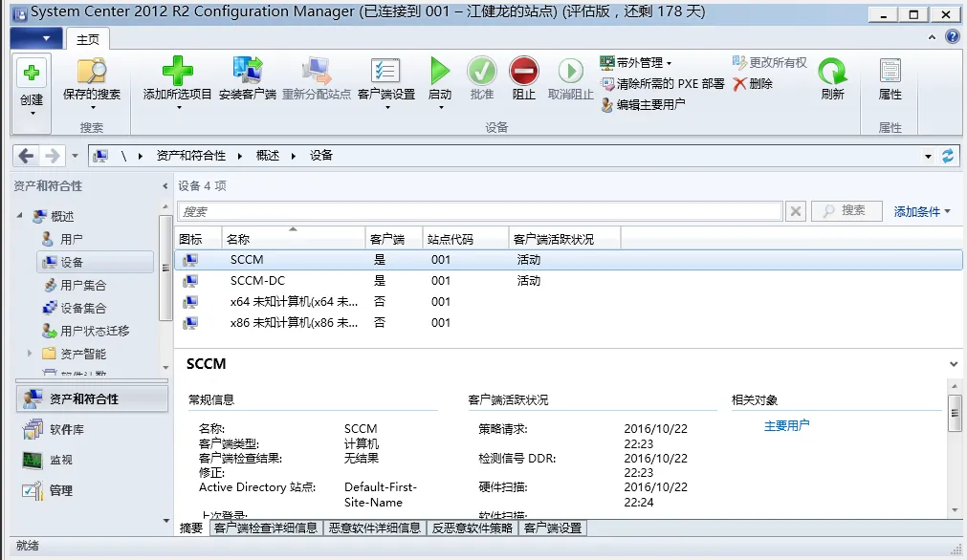
Task: Expand the 资产智能 tree node
Action: [29, 354]
